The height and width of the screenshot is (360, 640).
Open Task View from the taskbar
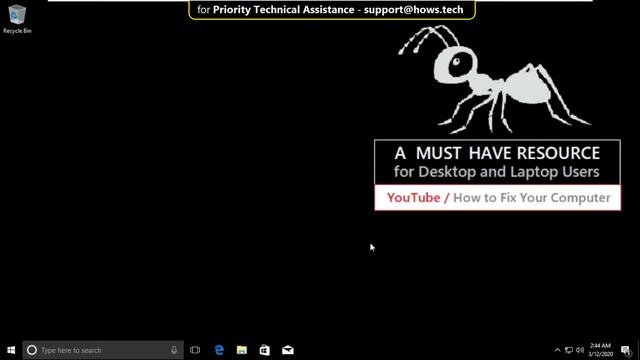[195, 350]
